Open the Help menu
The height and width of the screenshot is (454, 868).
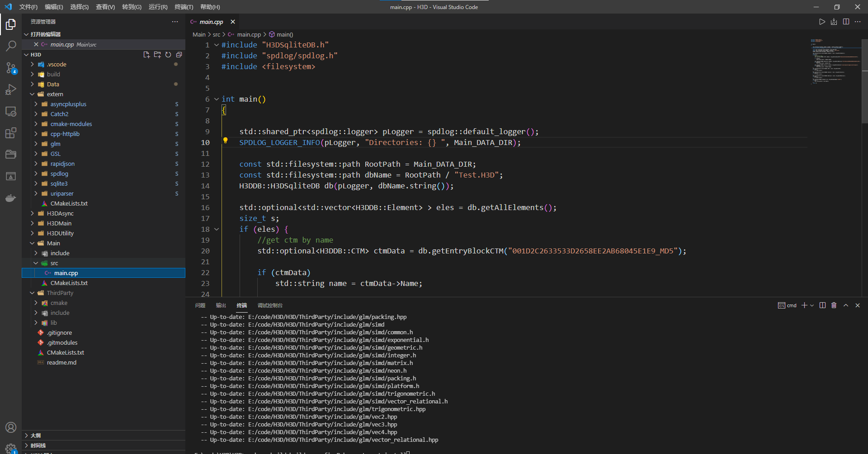(x=210, y=7)
